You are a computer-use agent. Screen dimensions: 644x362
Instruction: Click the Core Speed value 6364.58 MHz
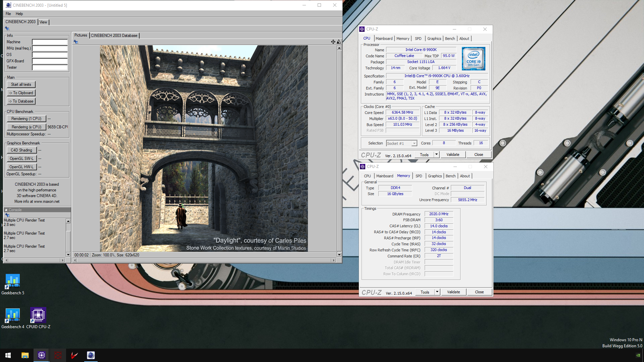[x=402, y=113]
